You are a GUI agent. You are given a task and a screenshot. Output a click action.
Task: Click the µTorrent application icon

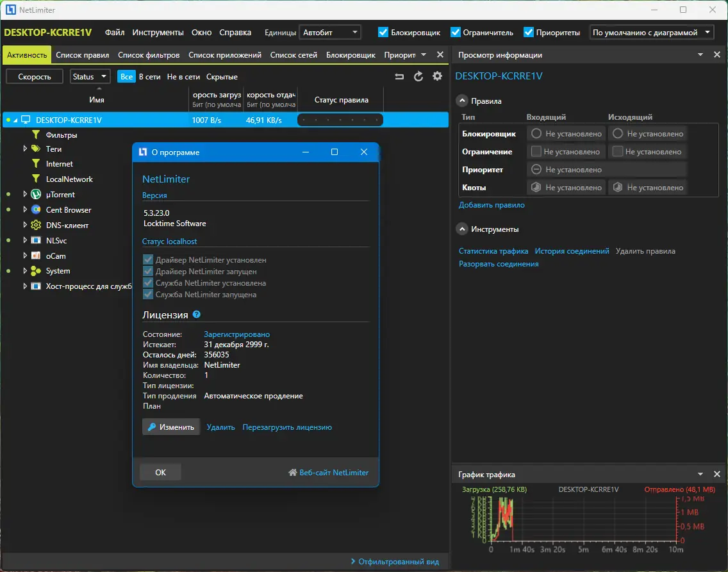point(36,195)
